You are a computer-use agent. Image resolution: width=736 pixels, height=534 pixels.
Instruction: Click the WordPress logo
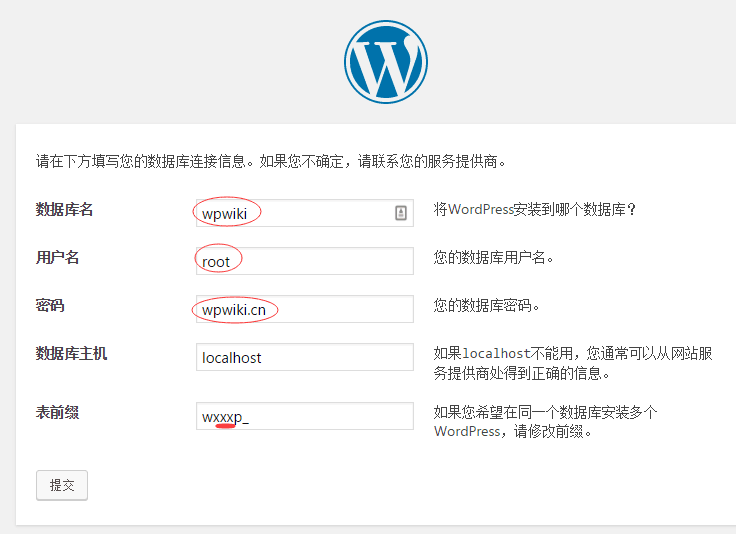tap(386, 62)
